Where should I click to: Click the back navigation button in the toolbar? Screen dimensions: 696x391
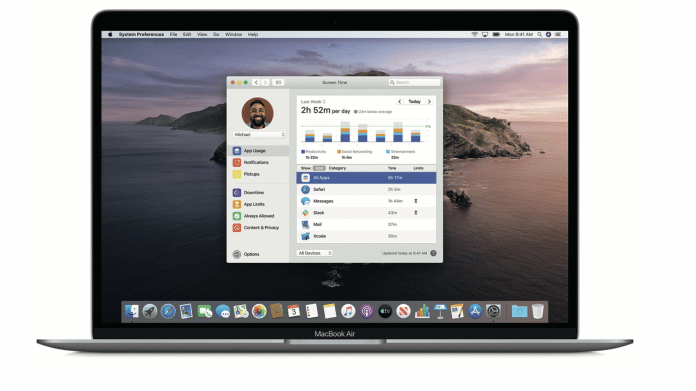coord(256,83)
